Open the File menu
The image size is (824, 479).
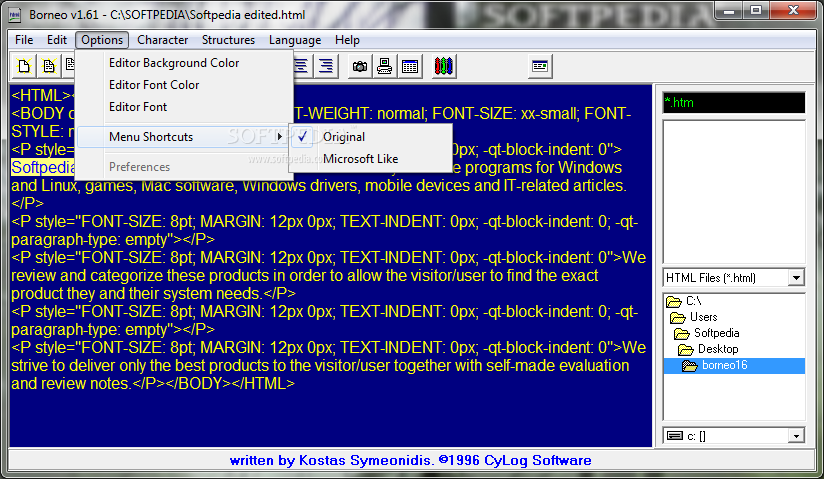(24, 40)
